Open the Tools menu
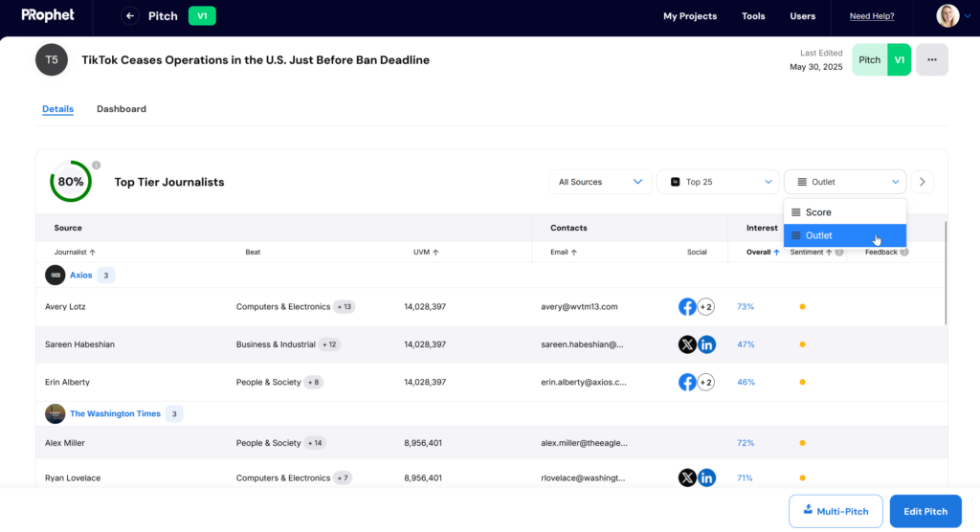This screenshot has width=980, height=532. (x=753, y=16)
